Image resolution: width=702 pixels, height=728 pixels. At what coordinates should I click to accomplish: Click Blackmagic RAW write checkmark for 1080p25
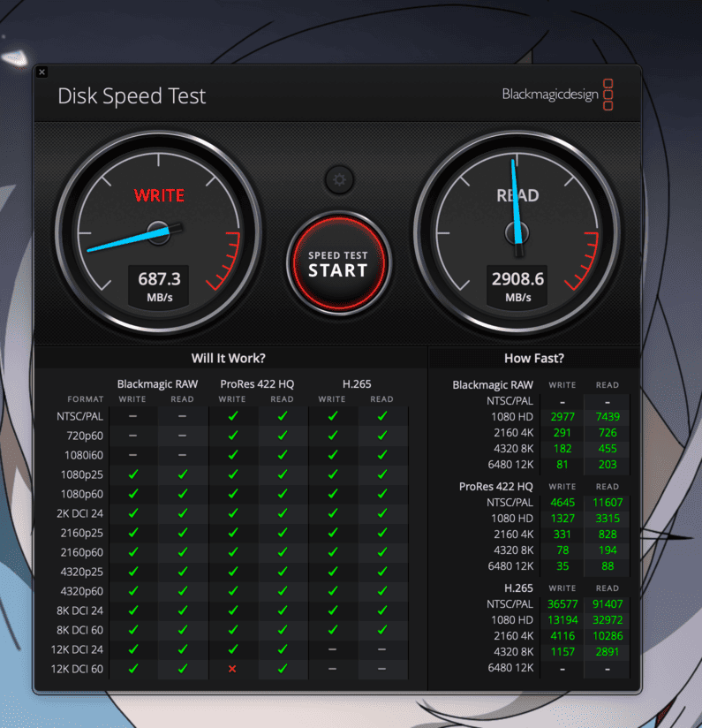pos(133,474)
